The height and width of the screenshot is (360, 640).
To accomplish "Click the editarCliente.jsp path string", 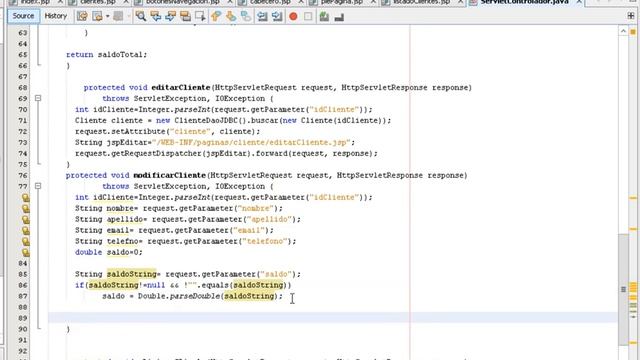I will coord(251,142).
